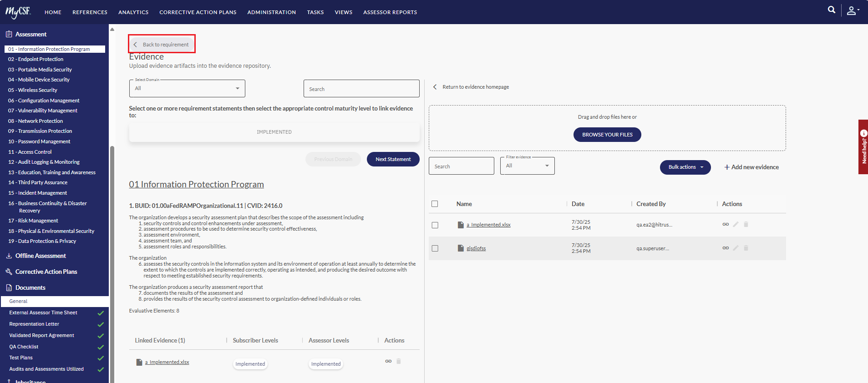
Task: Open the Assessor Reports menu
Action: pos(390,12)
